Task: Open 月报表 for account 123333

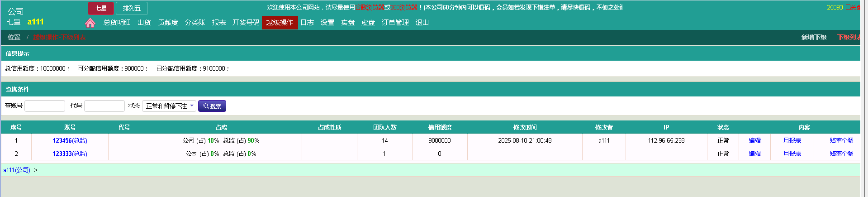Action: tap(792, 154)
